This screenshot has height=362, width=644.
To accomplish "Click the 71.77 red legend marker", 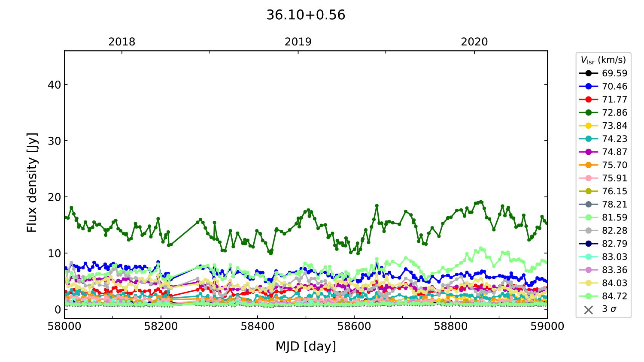I will 588,100.
